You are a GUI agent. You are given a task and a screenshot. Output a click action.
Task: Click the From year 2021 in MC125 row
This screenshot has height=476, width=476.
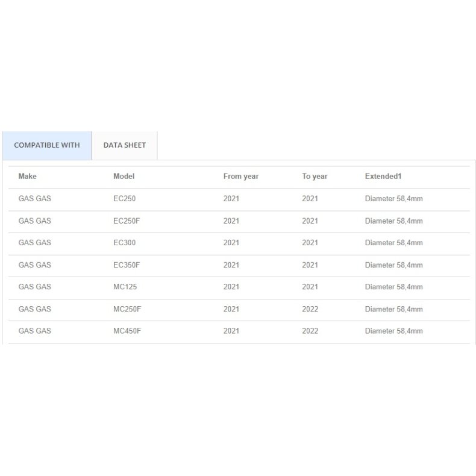tap(231, 287)
